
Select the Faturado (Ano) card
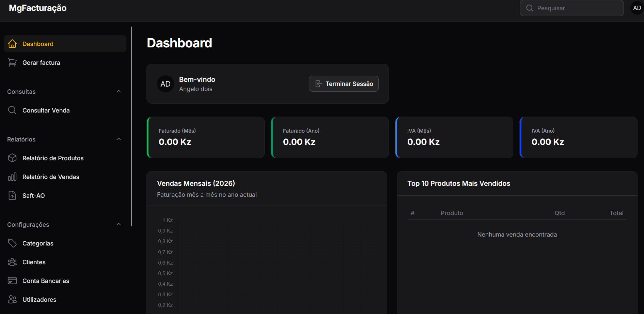[x=330, y=137]
